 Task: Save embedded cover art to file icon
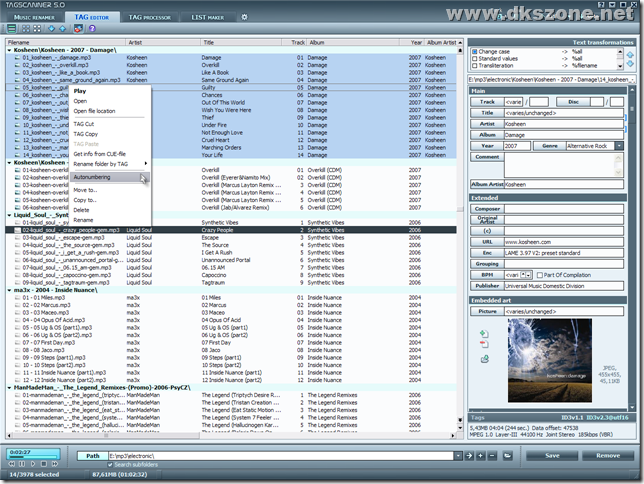point(485,359)
